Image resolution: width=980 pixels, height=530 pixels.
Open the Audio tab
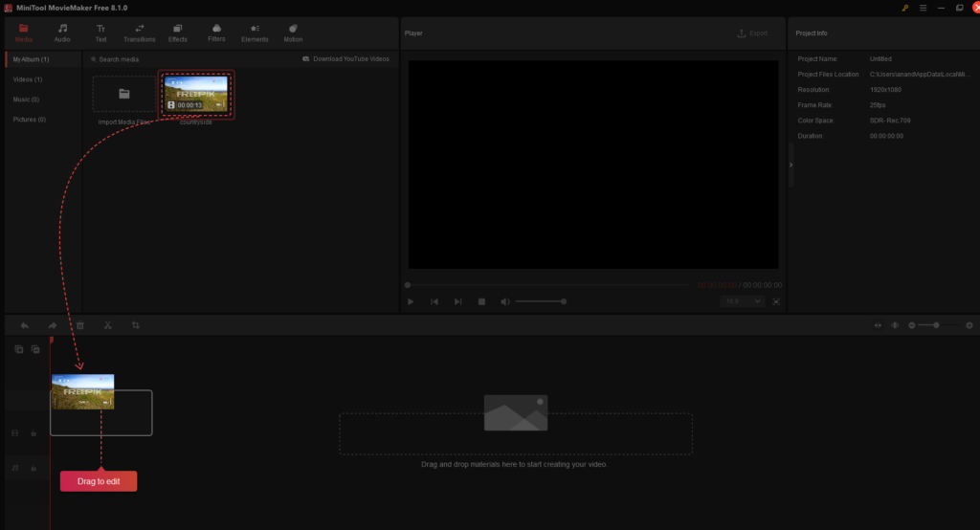tap(62, 33)
